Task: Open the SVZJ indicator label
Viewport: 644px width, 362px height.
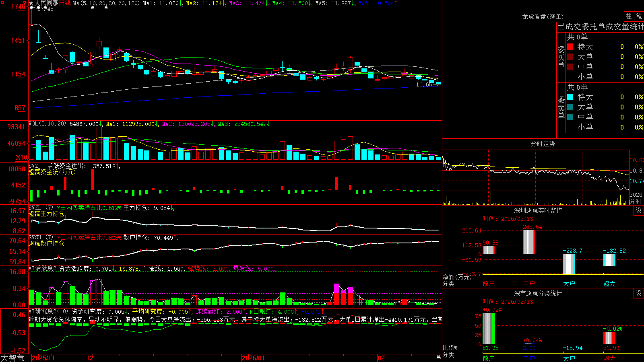Action: [35, 166]
